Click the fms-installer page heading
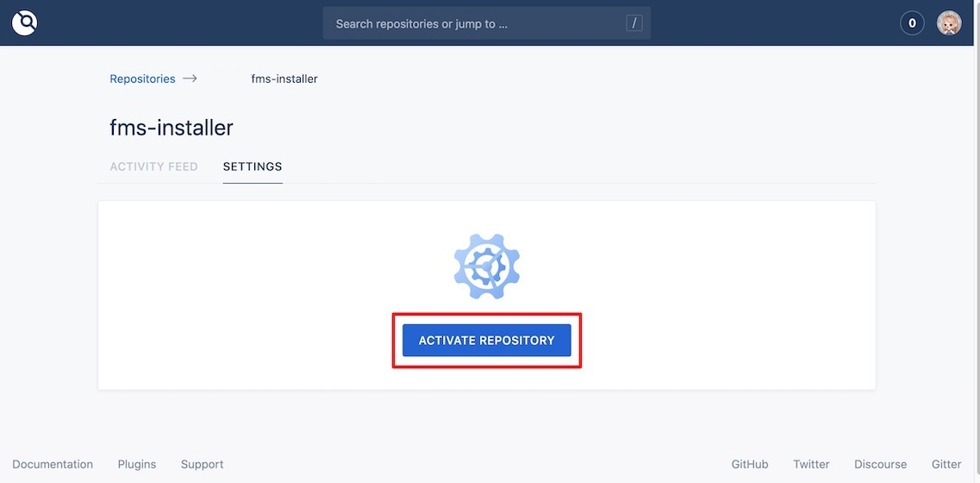Image resolution: width=980 pixels, height=483 pixels. point(172,128)
